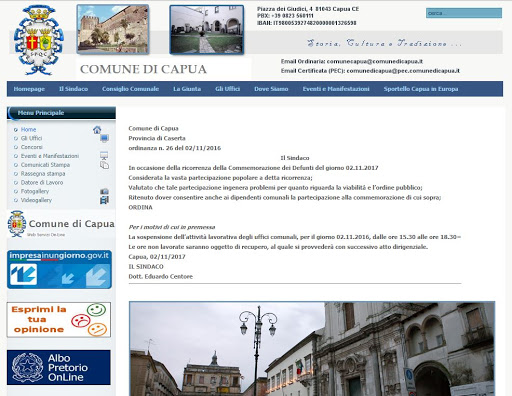Open Gli Uffici in the blue navigation bar
This screenshot has width=512, height=396.
pos(228,89)
